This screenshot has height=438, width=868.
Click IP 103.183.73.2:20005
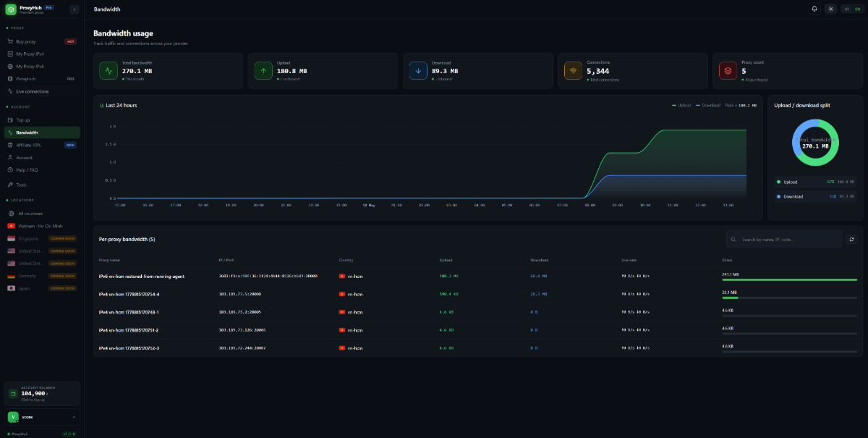(240, 312)
